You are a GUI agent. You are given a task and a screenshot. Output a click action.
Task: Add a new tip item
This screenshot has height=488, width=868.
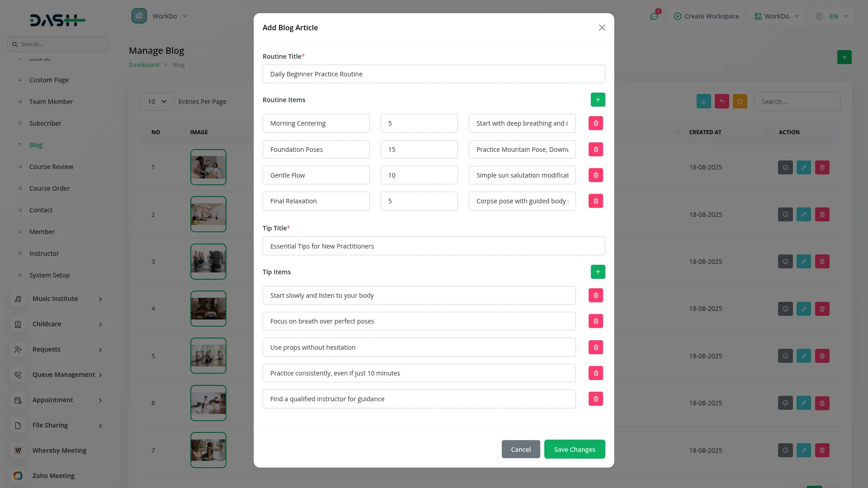pos(598,272)
